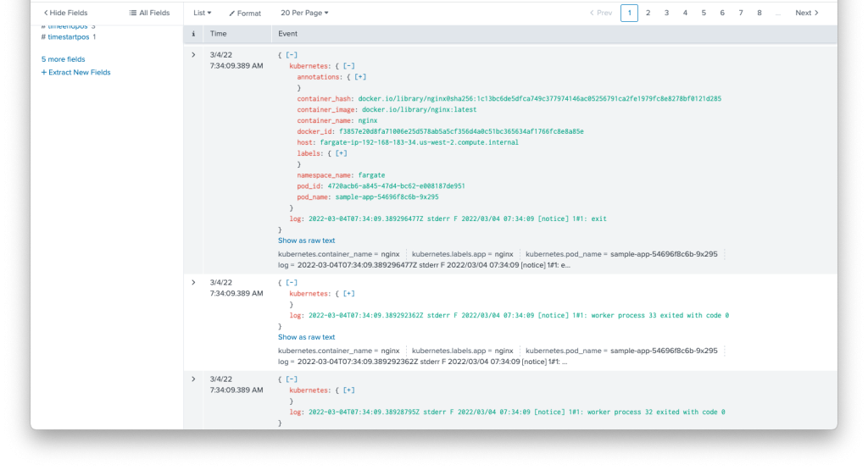Expand the annotations object in first event
868x470 pixels.
360,76
